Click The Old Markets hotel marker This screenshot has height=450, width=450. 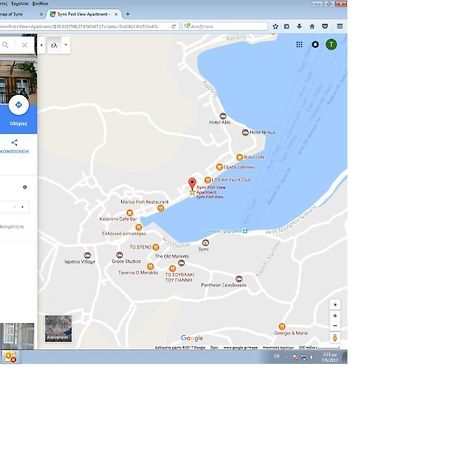(181, 263)
